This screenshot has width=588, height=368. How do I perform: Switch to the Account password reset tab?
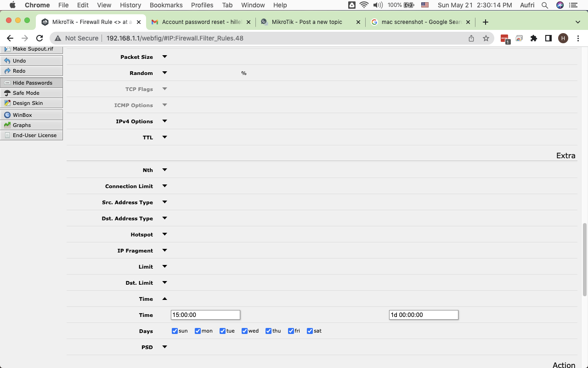click(x=200, y=22)
